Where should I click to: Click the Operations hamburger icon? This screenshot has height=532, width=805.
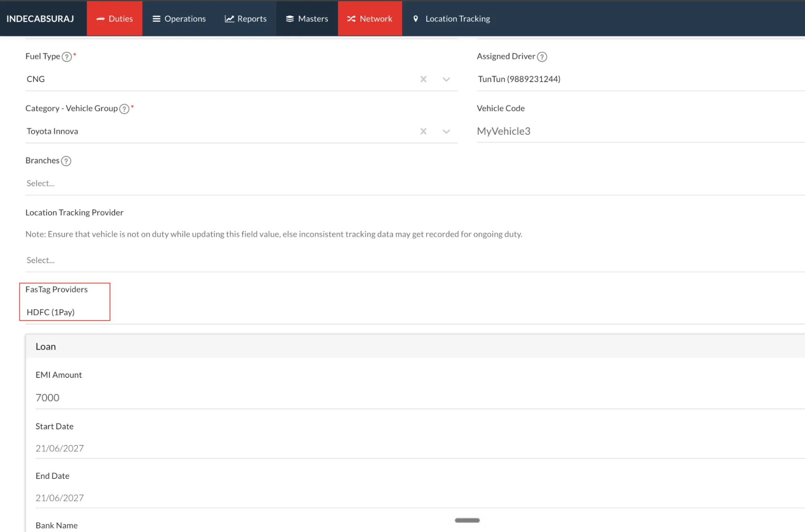point(156,19)
